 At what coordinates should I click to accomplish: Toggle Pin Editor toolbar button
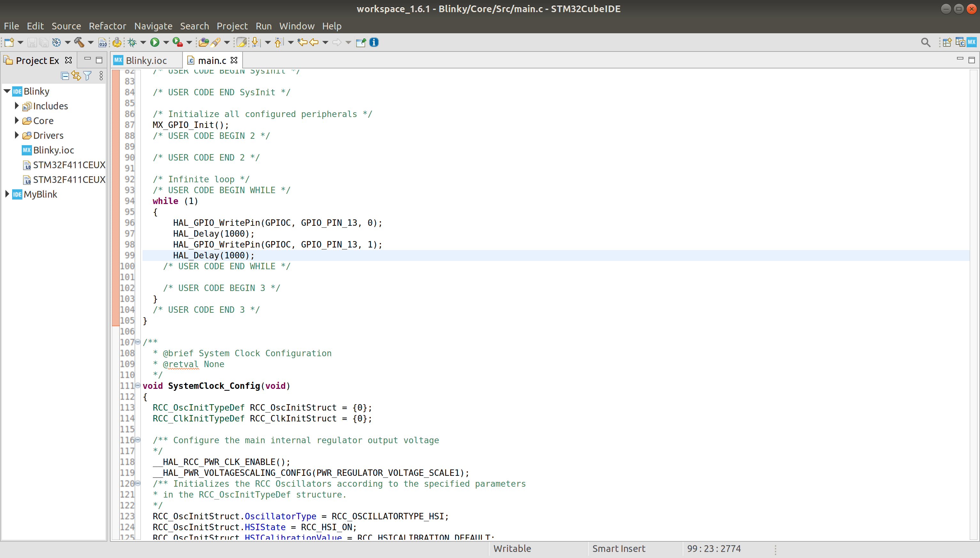361,42
